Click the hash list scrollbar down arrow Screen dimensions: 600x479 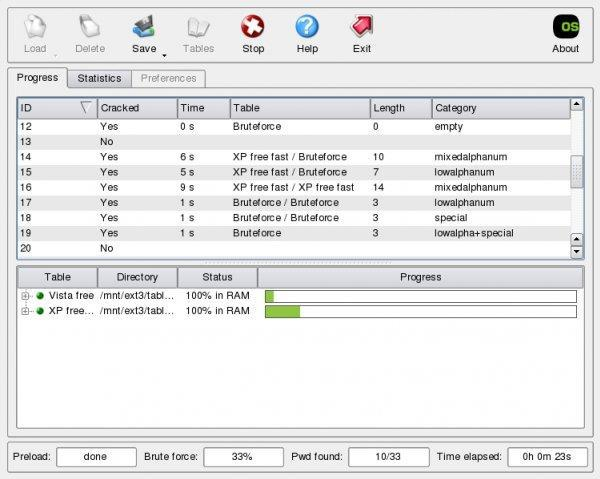pos(576,239)
